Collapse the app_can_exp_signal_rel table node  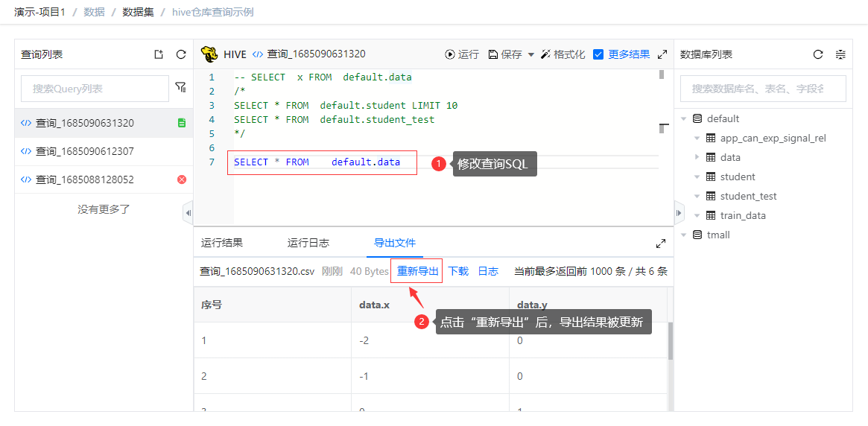click(697, 138)
